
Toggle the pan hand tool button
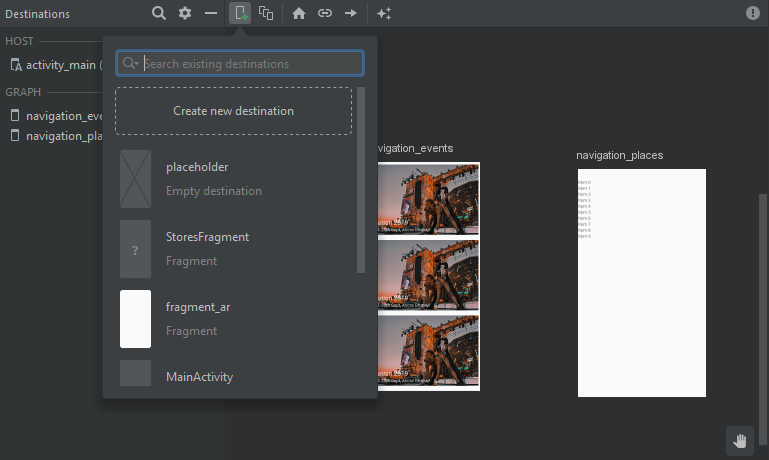tap(740, 440)
